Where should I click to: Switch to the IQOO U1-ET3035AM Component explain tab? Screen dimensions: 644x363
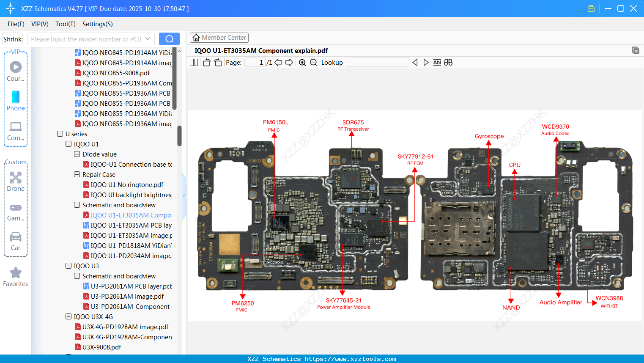pyautogui.click(x=261, y=50)
